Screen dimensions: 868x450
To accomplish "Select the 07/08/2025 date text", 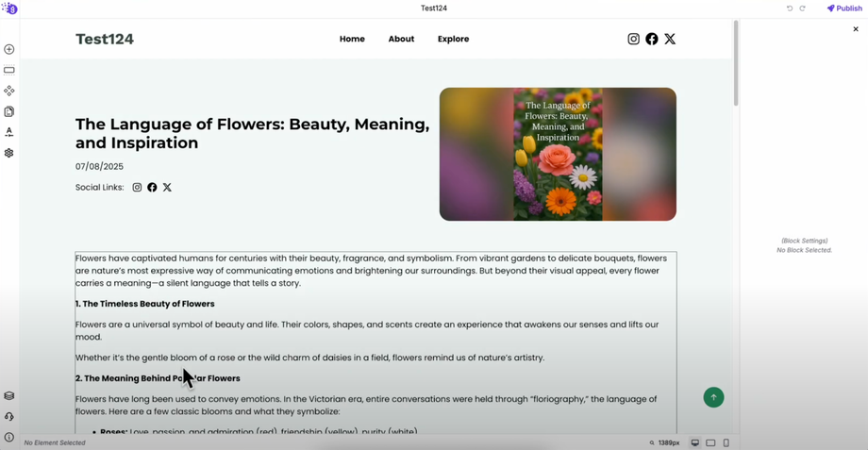I will tap(100, 167).
